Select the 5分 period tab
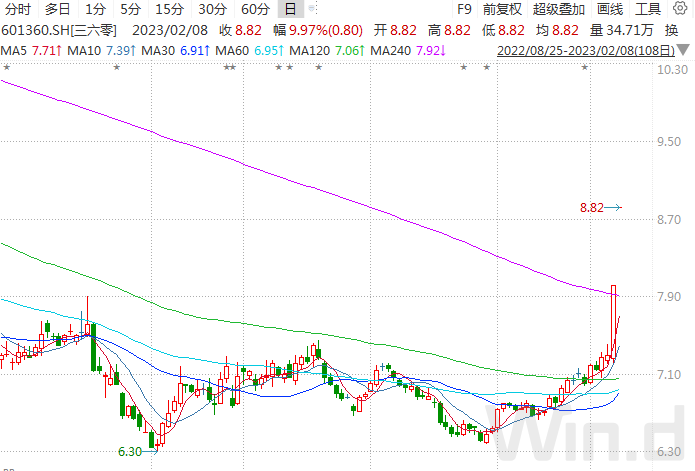Image resolution: width=695 pixels, height=471 pixels. click(131, 8)
